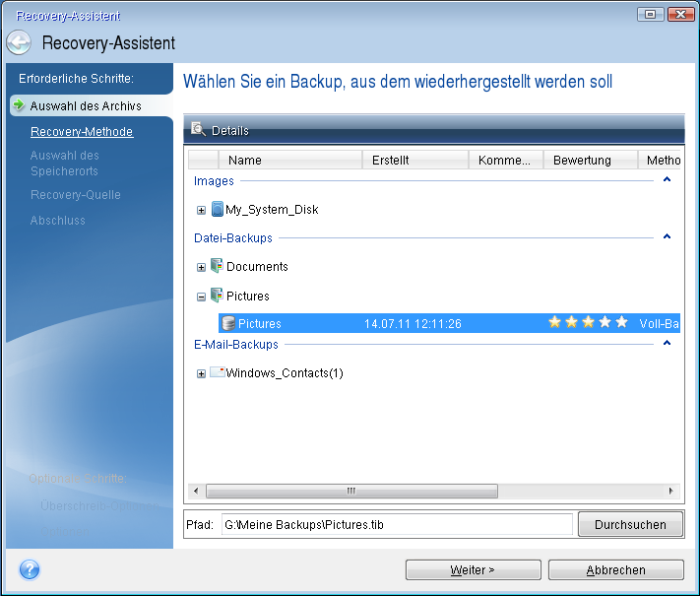Click the horizontal scrollbar right arrow
This screenshot has width=700, height=596.
672,491
